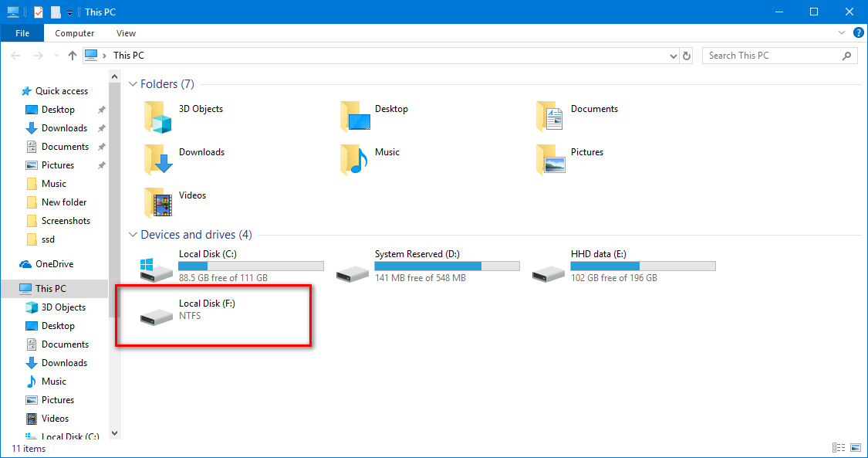Open the Videos folder in Folders section
868x458 pixels.
(x=175, y=202)
